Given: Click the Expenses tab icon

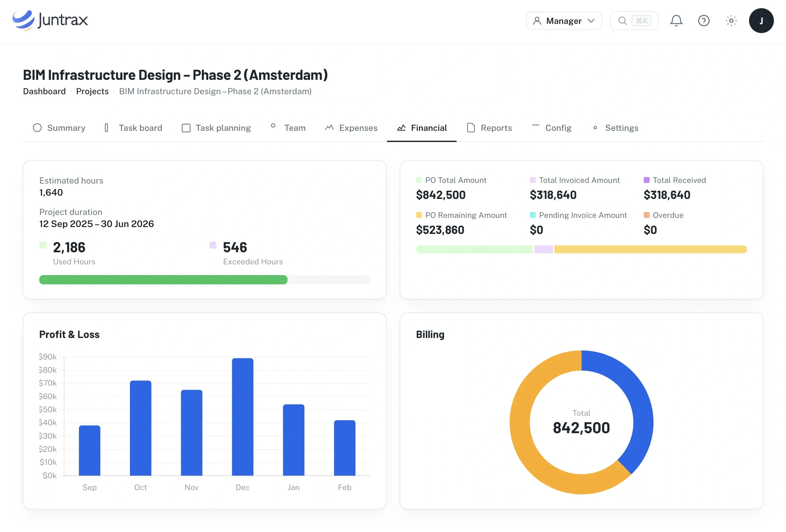Looking at the screenshot, I should coord(329,128).
